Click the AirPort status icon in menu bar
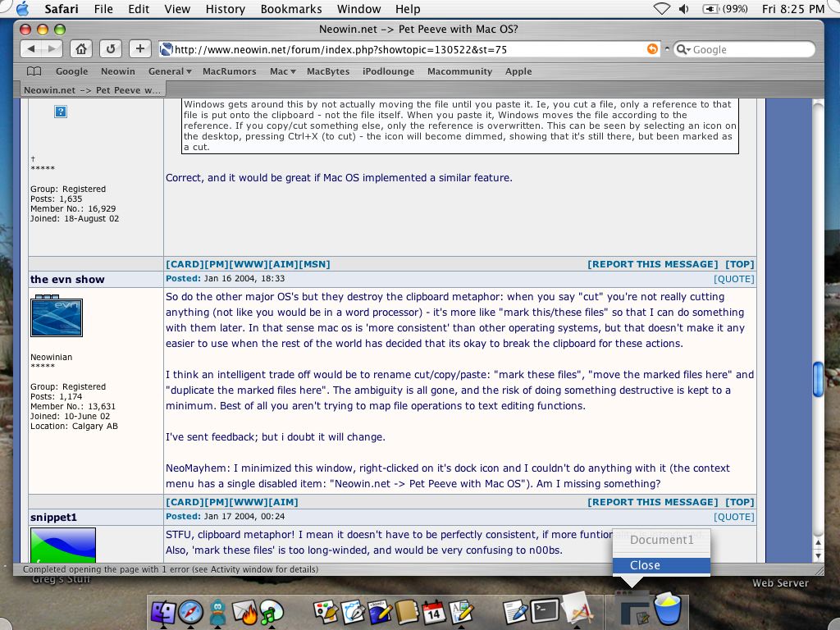Screen dimensions: 840x630 click(x=662, y=8)
